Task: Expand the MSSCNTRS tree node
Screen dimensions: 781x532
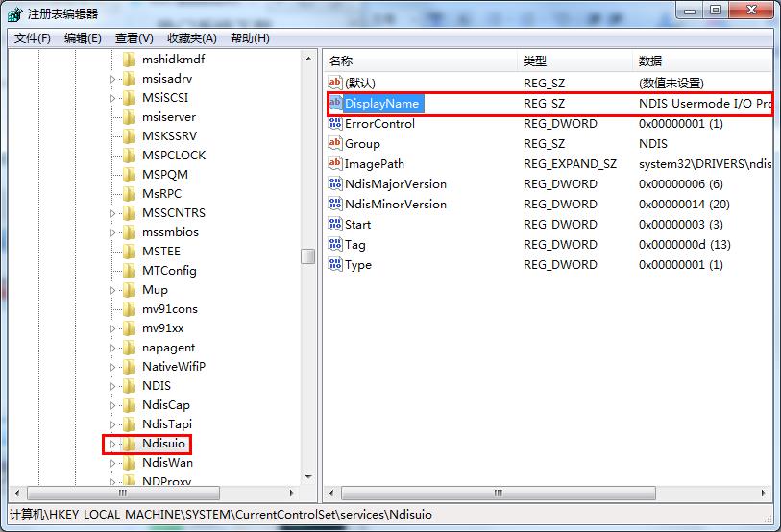Action: pyautogui.click(x=112, y=214)
